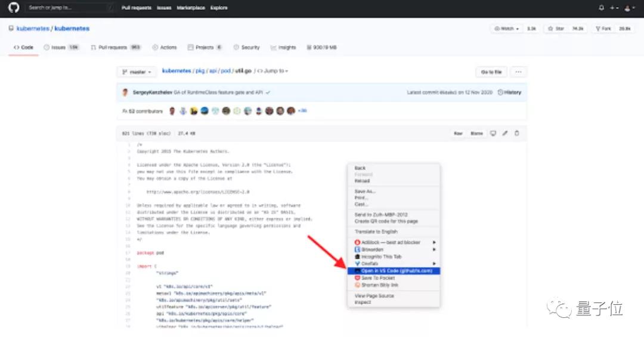Open the notifications bell icon

(x=601, y=7)
